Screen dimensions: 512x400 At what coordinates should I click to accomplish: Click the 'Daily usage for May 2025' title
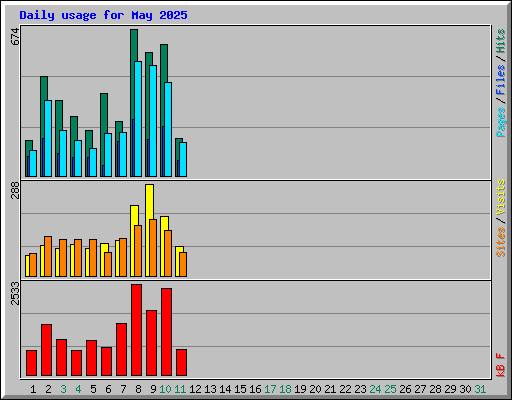[103, 15]
